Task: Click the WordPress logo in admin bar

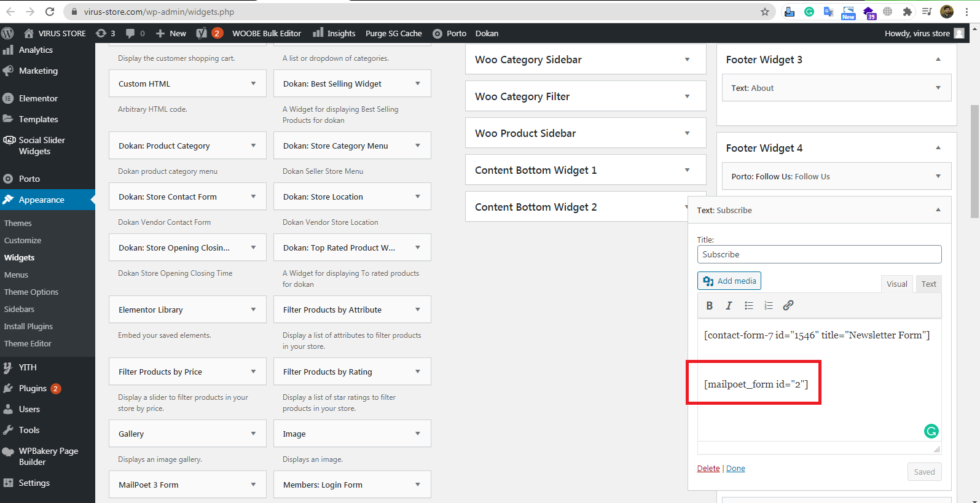Action: (x=7, y=33)
